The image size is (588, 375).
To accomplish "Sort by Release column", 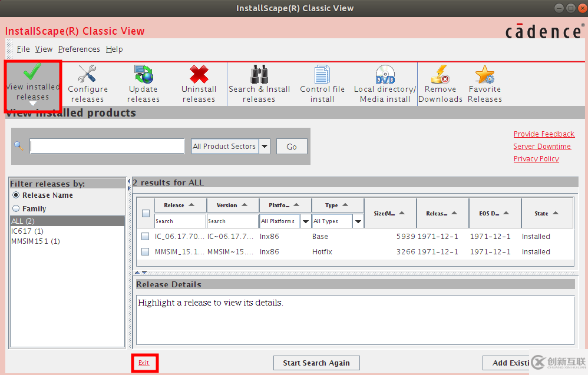I will (180, 205).
